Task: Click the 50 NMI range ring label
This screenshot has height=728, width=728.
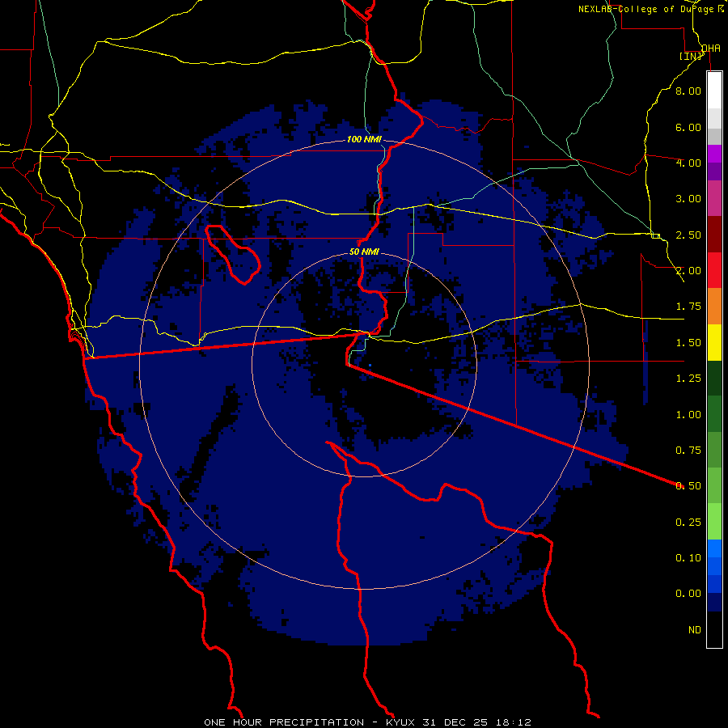Action: tap(365, 252)
